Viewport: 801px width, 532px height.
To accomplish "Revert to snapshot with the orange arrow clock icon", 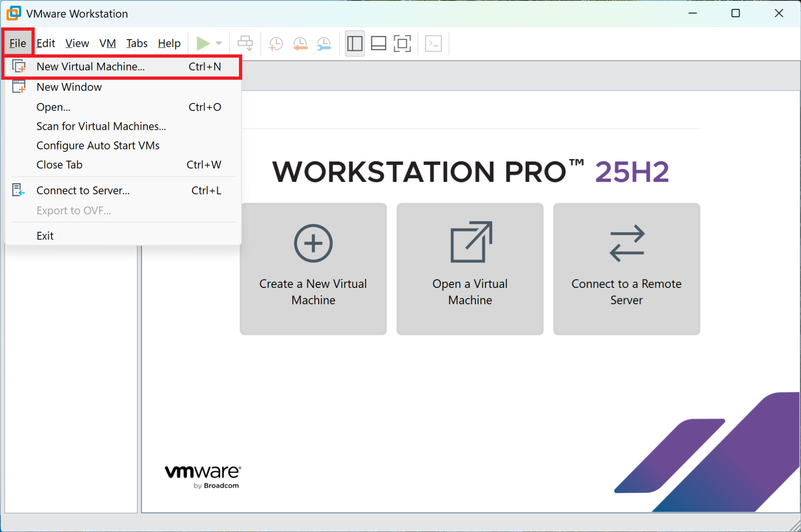I will pos(300,43).
